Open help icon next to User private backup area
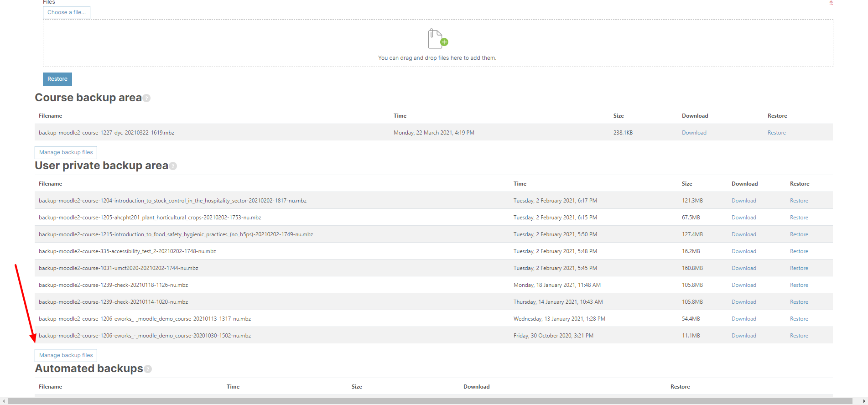This screenshot has height=405, width=868. (x=173, y=166)
